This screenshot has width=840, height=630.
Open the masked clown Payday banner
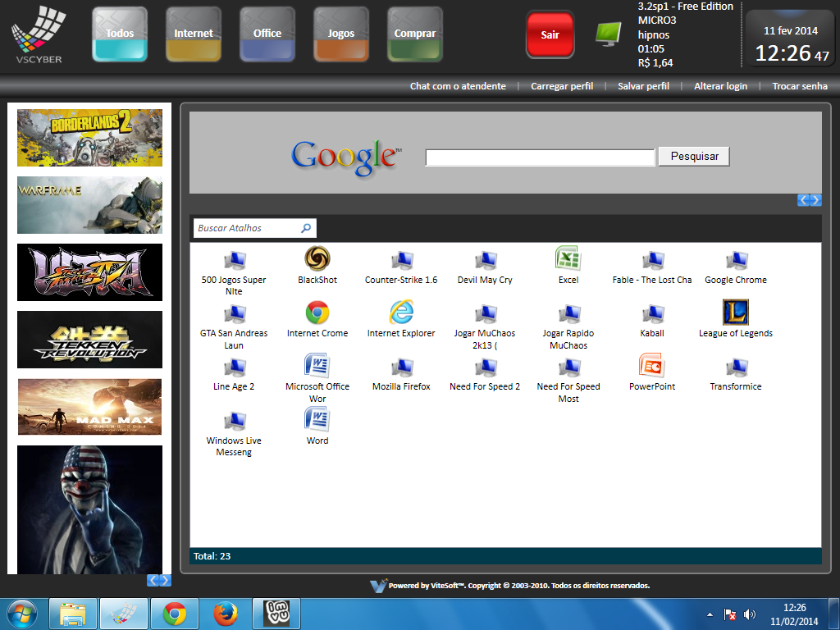(x=89, y=509)
